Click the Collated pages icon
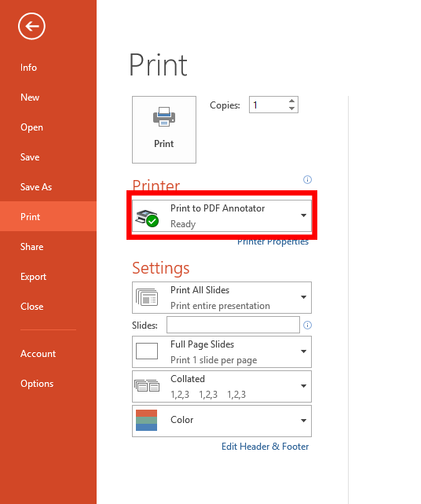421x504 pixels. 147,385
